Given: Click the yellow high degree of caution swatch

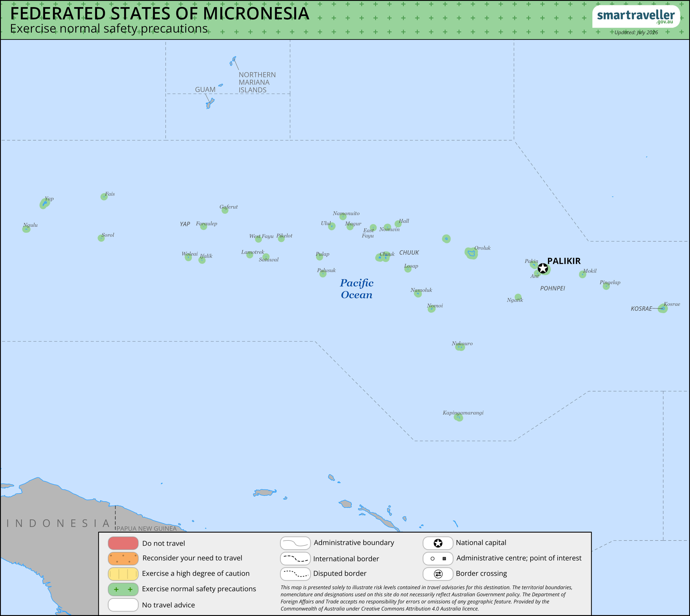Looking at the screenshot, I should pyautogui.click(x=123, y=574).
